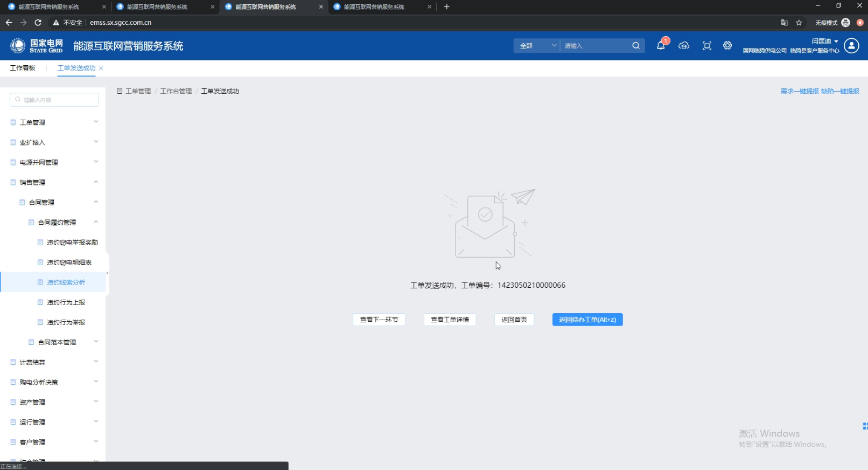Open the notification bell icon
Viewport: 868px width, 470px height.
tap(661, 46)
